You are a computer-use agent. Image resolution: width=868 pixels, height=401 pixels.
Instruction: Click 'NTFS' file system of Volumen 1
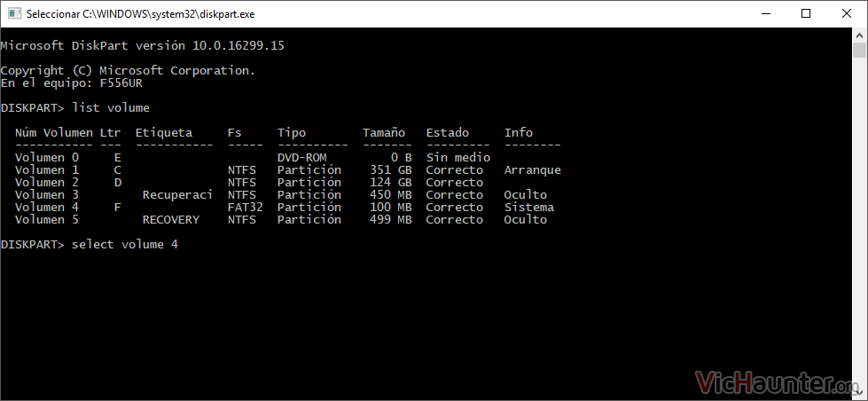click(x=242, y=170)
